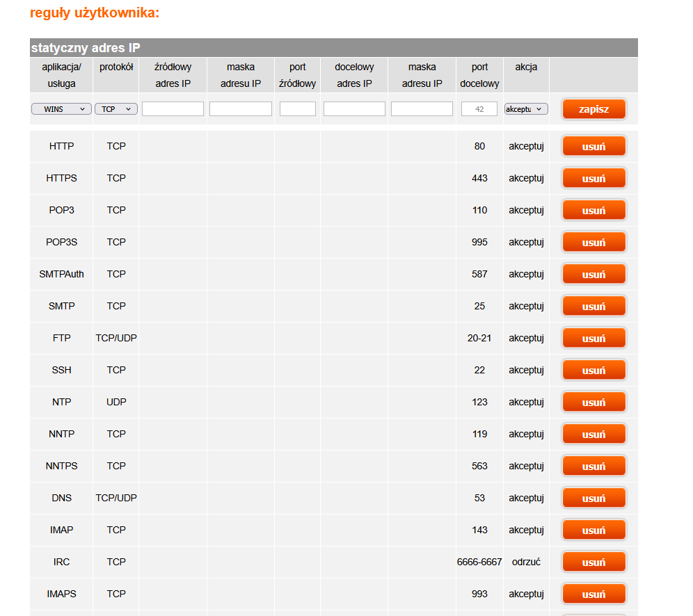Delete the POP3 rule
This screenshot has height=616, width=693.
click(x=594, y=211)
